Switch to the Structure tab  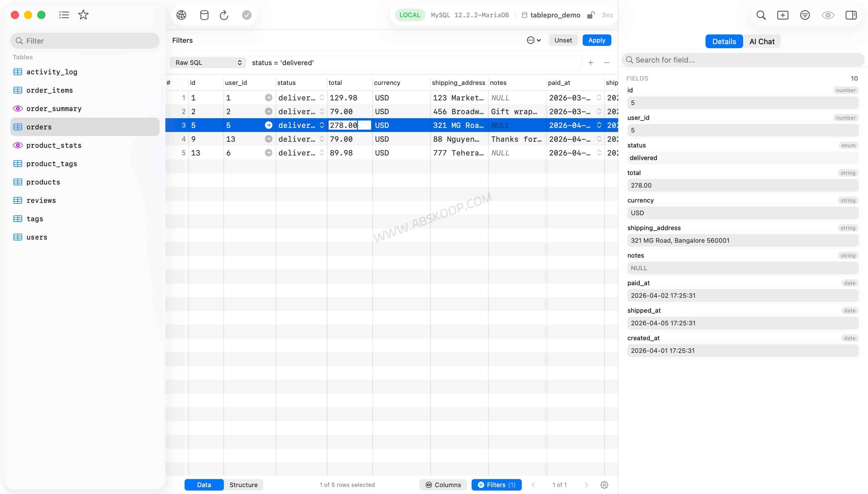(x=243, y=485)
